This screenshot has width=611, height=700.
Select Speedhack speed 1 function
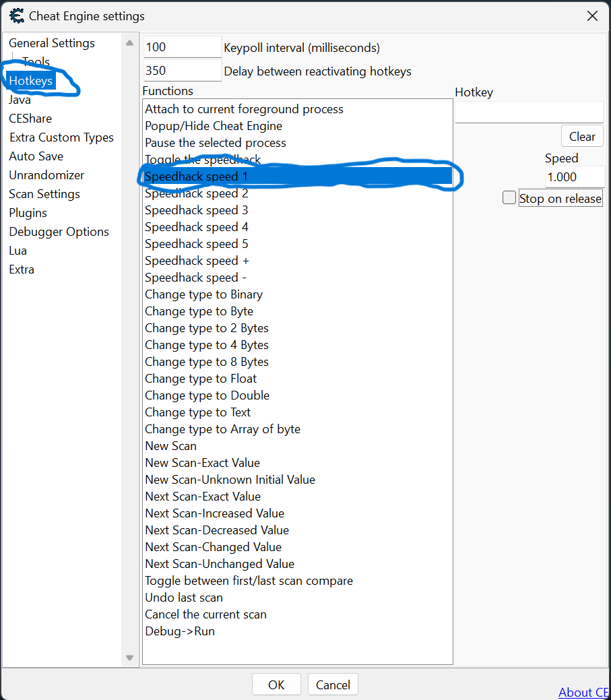coord(297,177)
